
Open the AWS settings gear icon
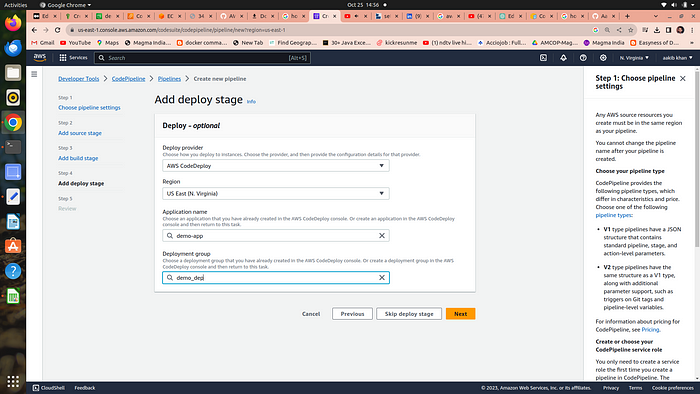pos(603,58)
